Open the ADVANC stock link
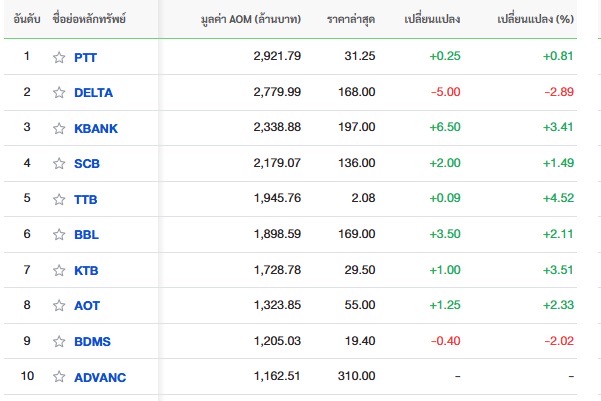The width and height of the screenshot is (601, 401). (x=100, y=377)
